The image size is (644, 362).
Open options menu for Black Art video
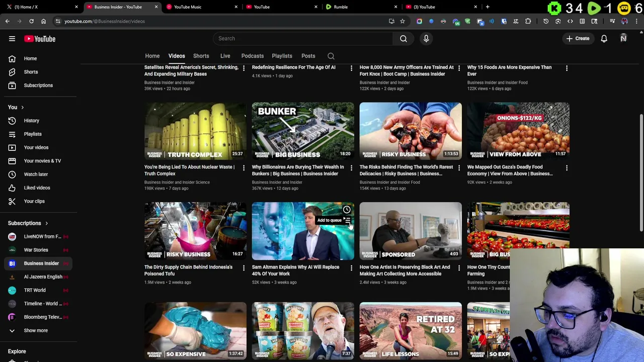459,268
